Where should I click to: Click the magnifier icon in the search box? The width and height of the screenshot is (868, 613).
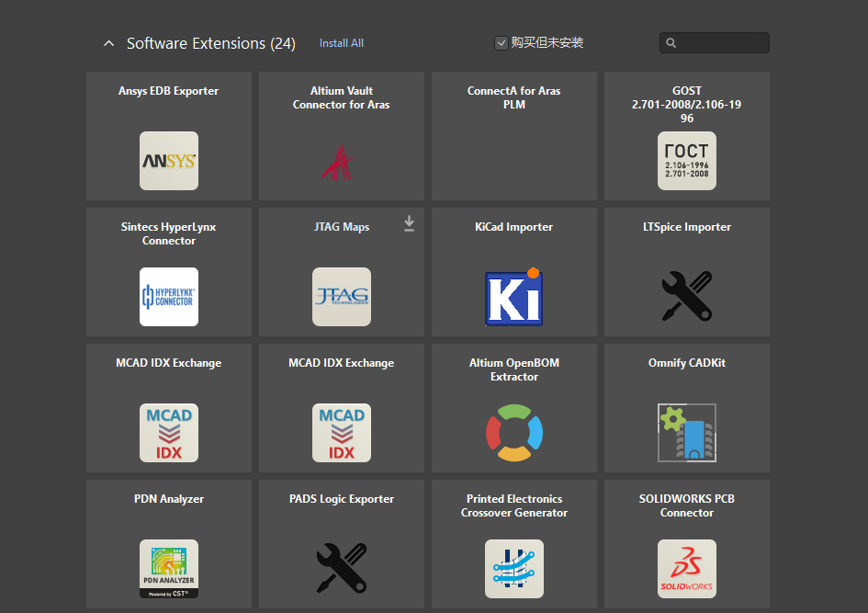671,42
